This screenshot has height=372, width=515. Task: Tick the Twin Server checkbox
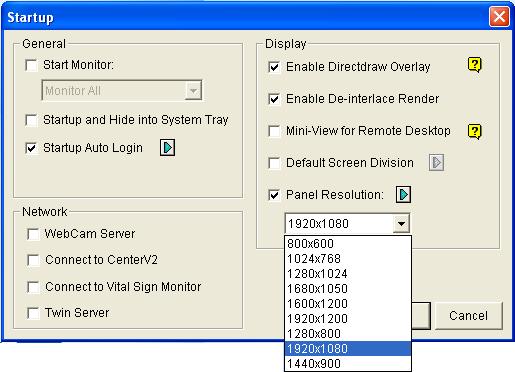pos(33,313)
